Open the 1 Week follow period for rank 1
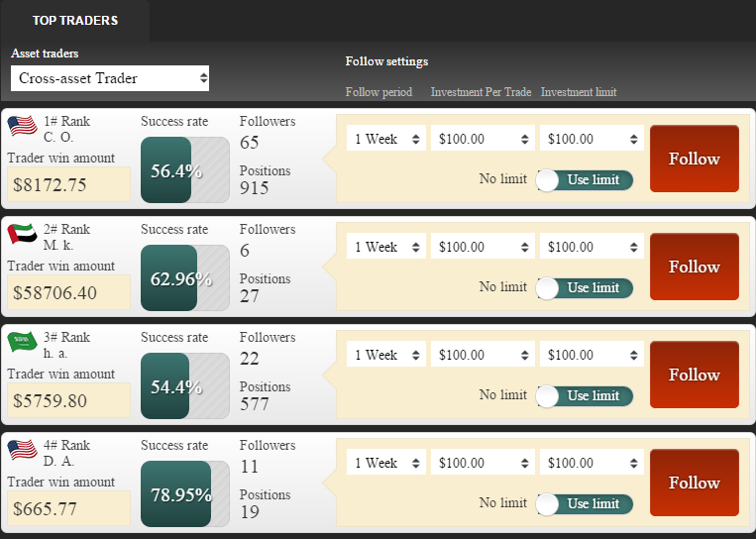This screenshot has width=756, height=539. pyautogui.click(x=385, y=139)
